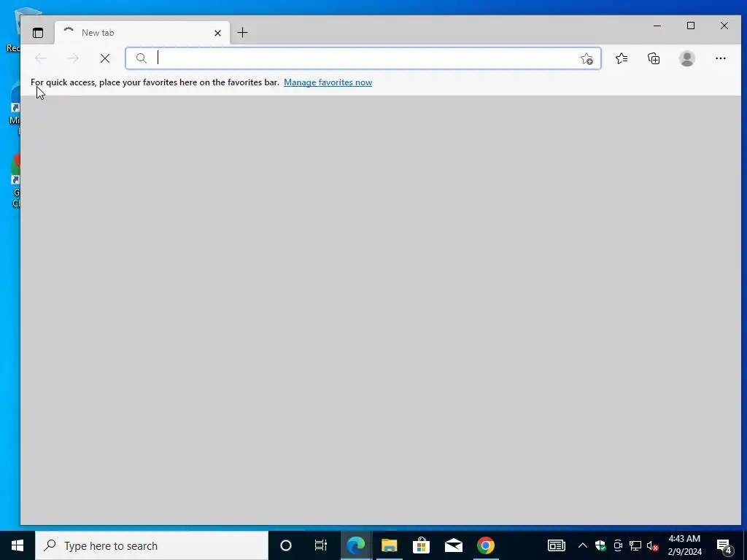Open Microsoft Store from taskbar
Screen dimensions: 747x560
point(421,545)
